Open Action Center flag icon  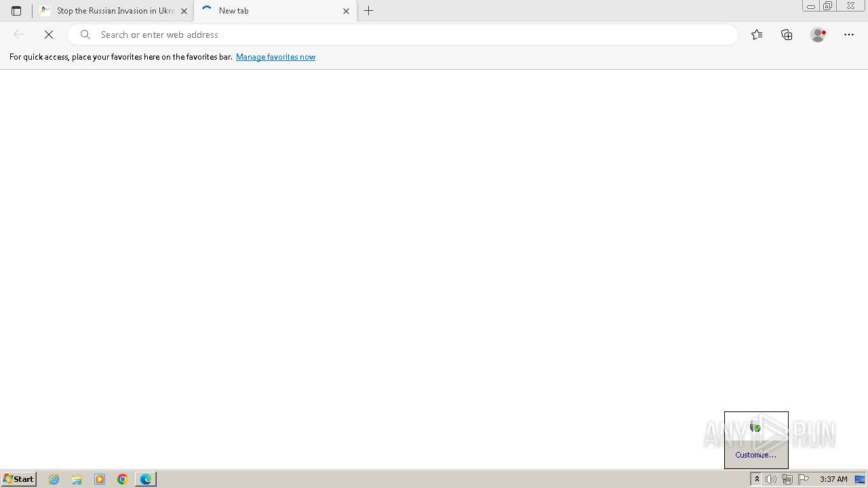[x=804, y=479]
